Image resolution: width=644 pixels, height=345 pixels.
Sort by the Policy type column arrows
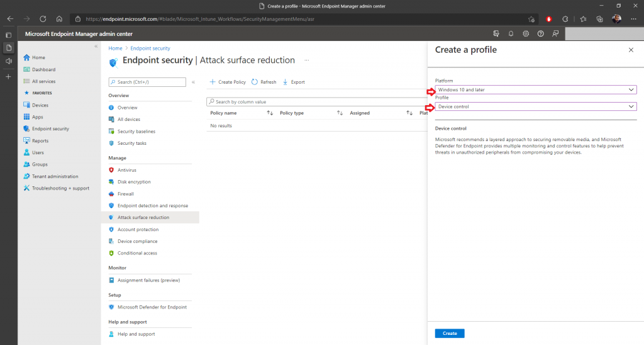click(x=340, y=113)
